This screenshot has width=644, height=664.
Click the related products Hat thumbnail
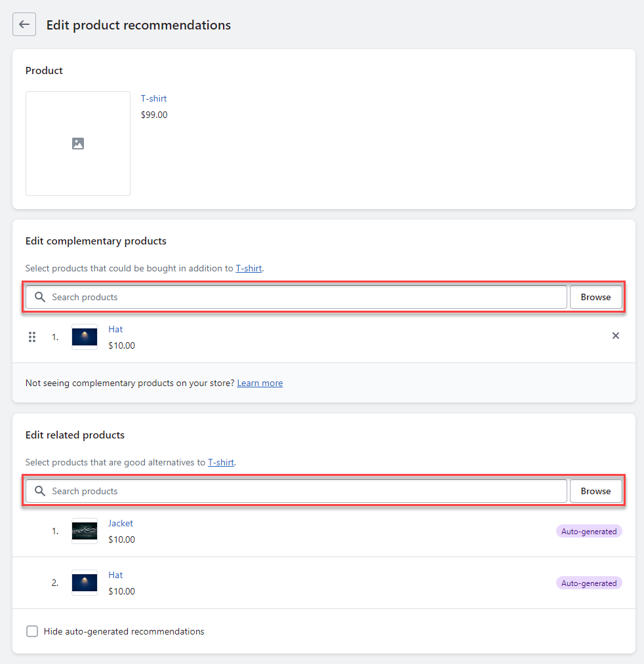coord(85,583)
